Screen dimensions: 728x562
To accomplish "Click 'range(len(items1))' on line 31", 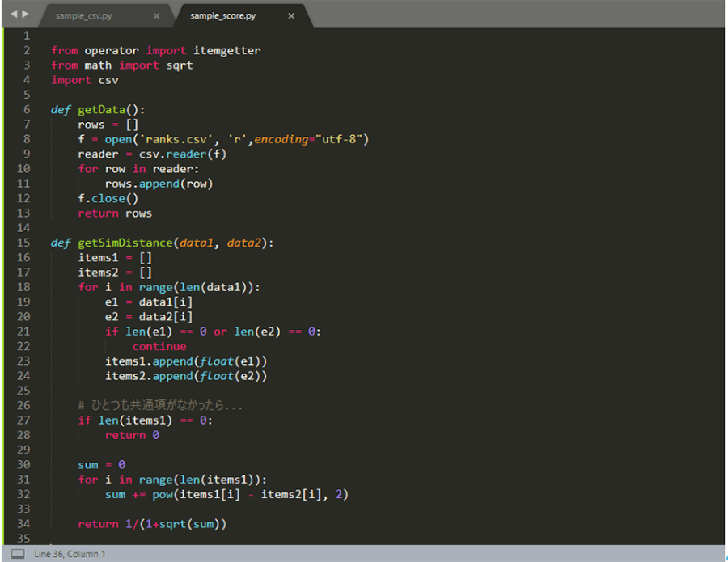I will (x=200, y=480).
